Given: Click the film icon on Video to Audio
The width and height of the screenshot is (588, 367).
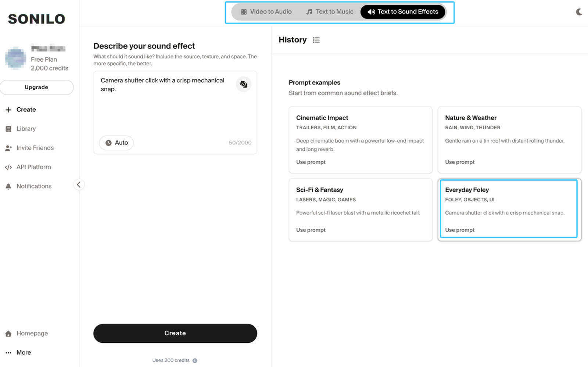Looking at the screenshot, I should click(244, 12).
